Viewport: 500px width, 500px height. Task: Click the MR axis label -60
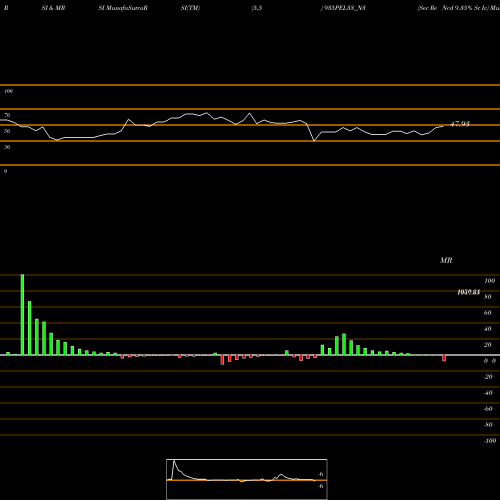pos(488,409)
